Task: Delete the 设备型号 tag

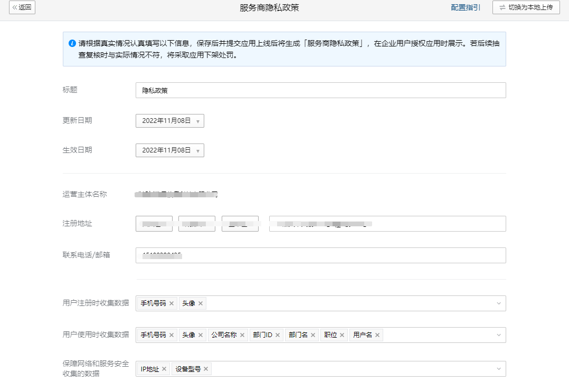Action: 206,369
